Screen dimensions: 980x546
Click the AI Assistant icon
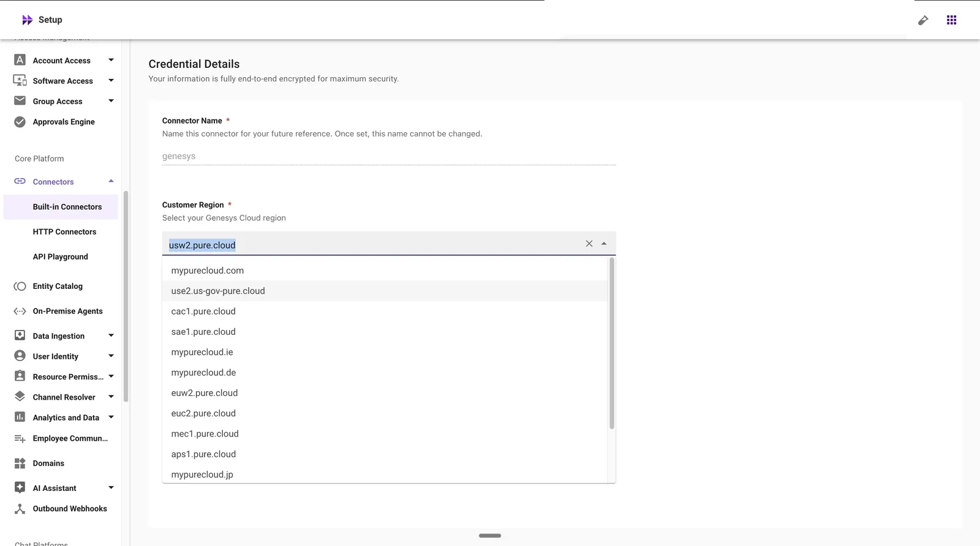pos(20,487)
